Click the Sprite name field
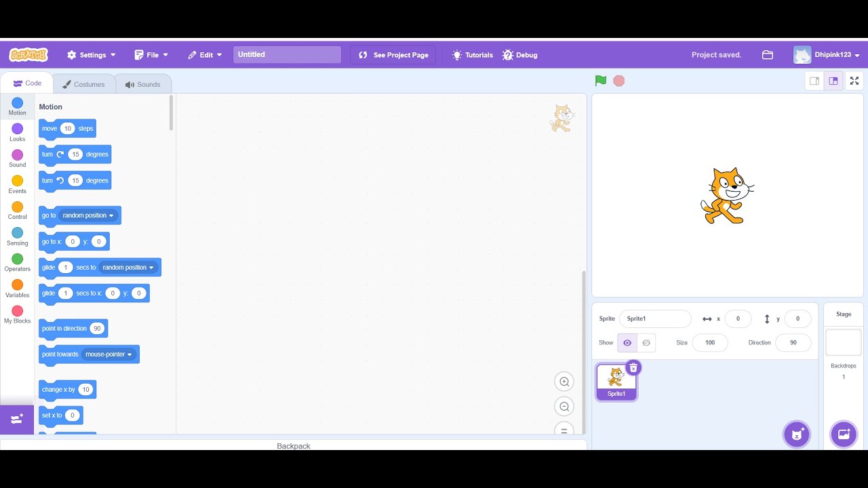The image size is (868, 488). (655, 319)
